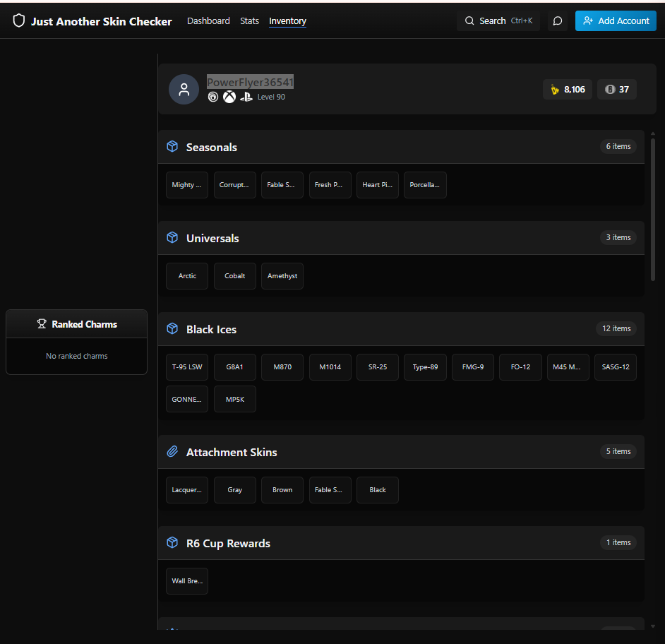The width and height of the screenshot is (665, 644).
Task: Click the inventory scrollbar thumb
Action: pos(653,210)
